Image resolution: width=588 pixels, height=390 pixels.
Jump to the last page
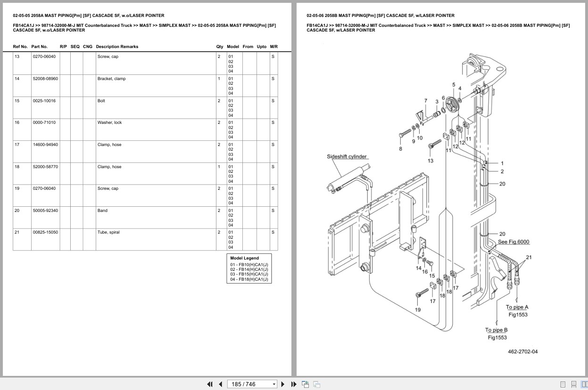294,384
